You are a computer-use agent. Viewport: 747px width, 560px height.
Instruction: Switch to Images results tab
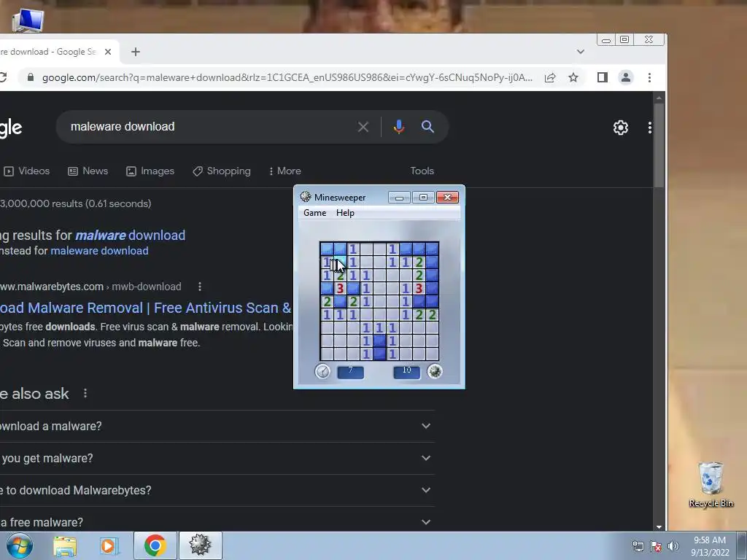click(150, 171)
